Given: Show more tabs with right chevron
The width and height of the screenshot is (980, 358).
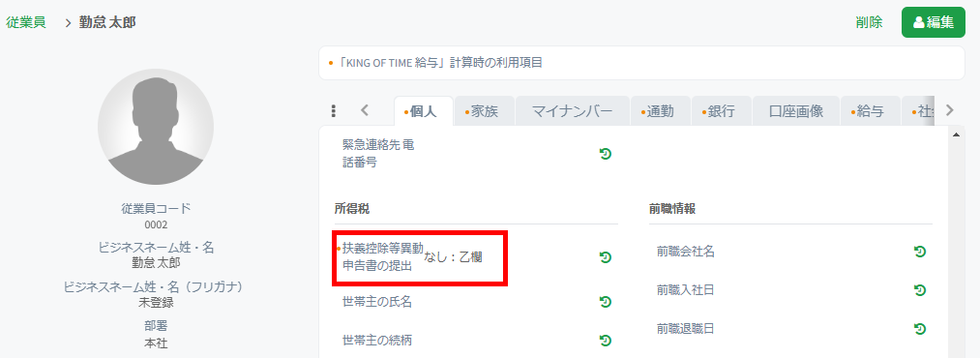Looking at the screenshot, I should click(950, 110).
